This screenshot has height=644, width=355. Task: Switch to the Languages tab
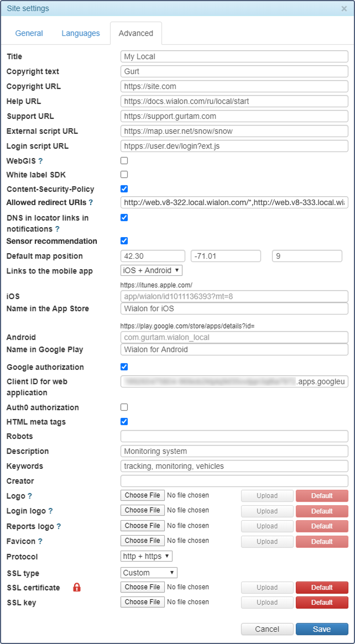click(x=81, y=33)
